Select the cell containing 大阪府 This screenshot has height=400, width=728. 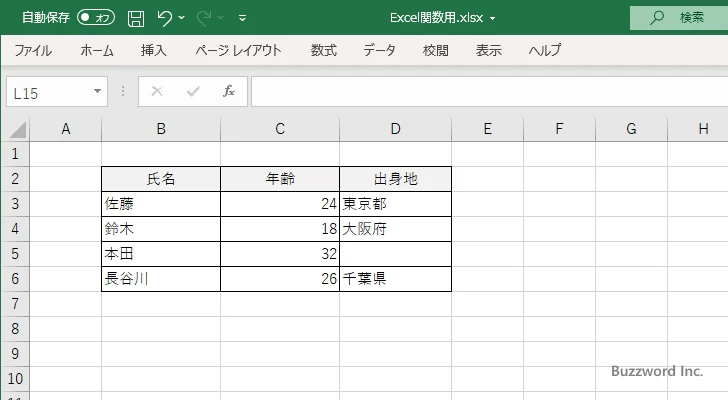click(396, 229)
